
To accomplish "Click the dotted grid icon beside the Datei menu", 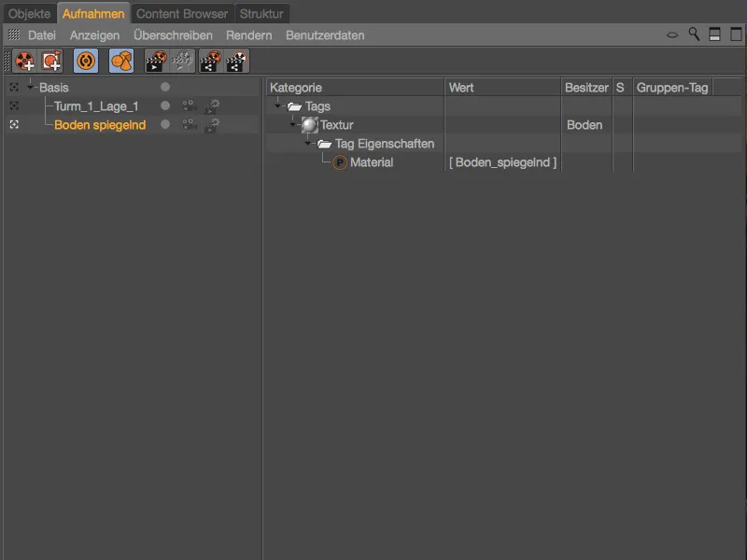I will (14, 35).
